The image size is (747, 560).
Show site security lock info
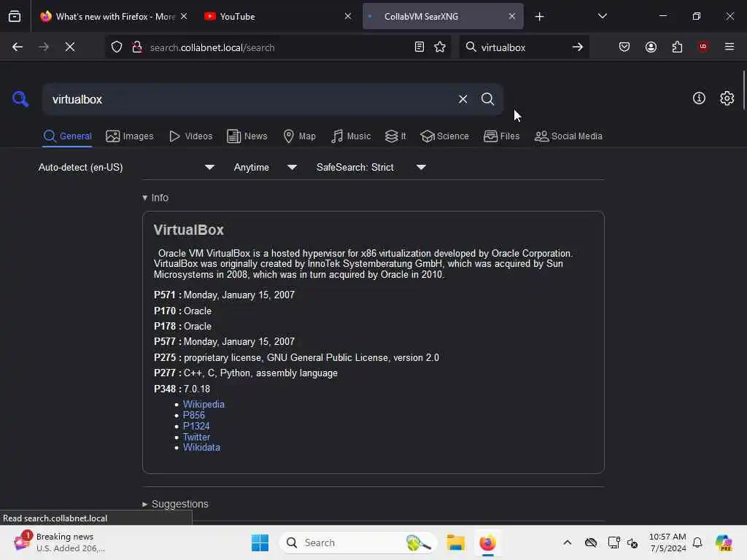pyautogui.click(x=136, y=47)
